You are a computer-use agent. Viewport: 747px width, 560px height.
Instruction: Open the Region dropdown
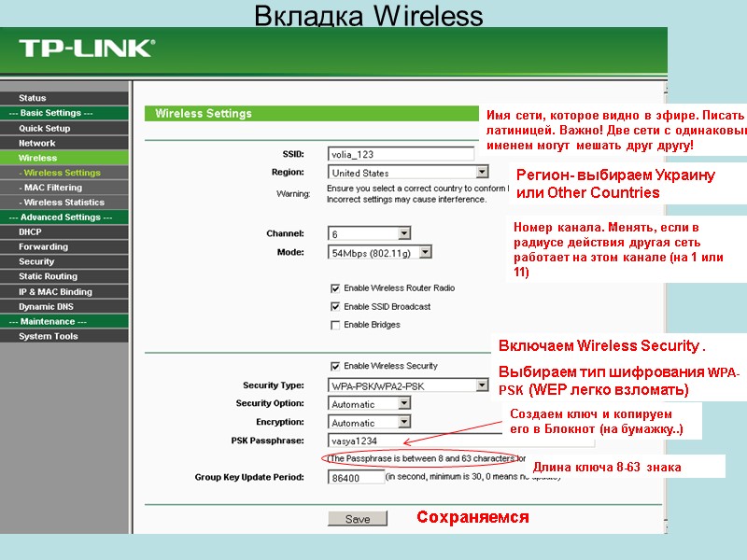tap(483, 172)
